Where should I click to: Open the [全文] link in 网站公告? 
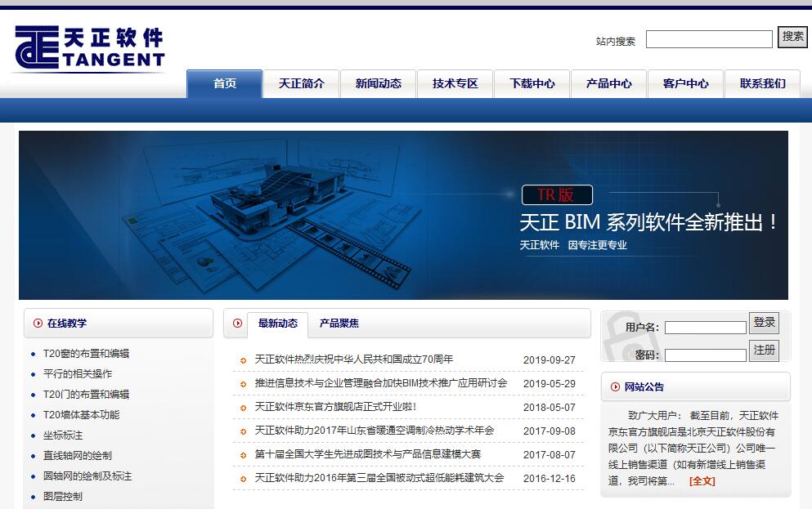[702, 481]
